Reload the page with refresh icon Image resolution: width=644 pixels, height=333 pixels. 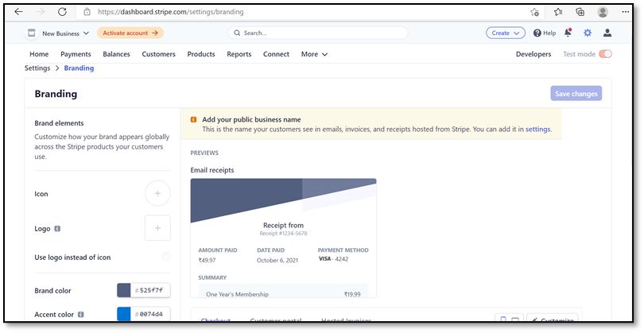[62, 11]
